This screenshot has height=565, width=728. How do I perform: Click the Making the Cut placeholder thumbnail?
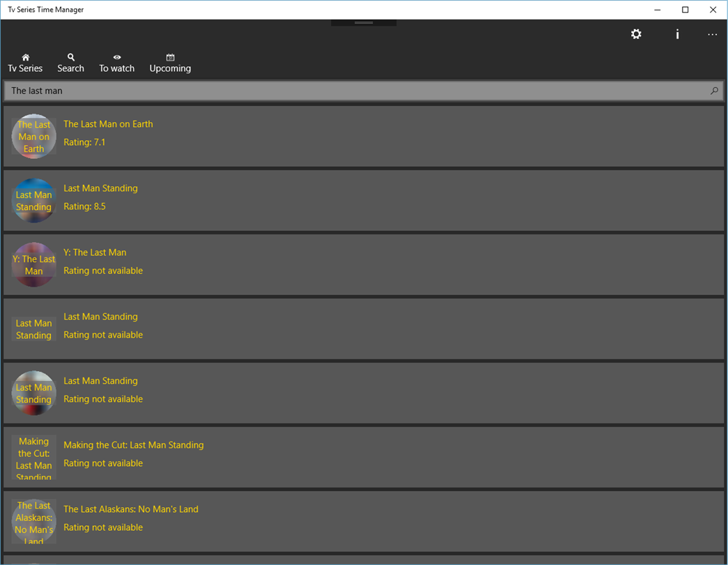pyautogui.click(x=34, y=458)
